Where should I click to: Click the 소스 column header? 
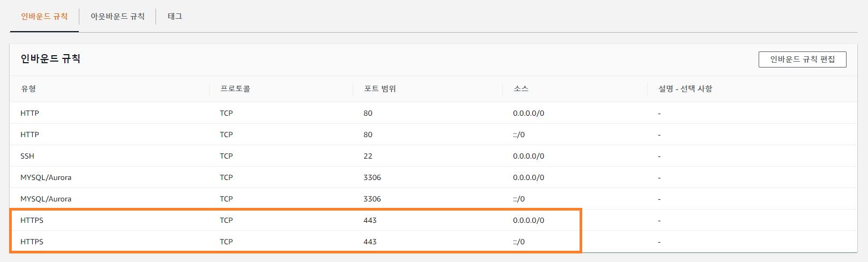[x=521, y=88]
